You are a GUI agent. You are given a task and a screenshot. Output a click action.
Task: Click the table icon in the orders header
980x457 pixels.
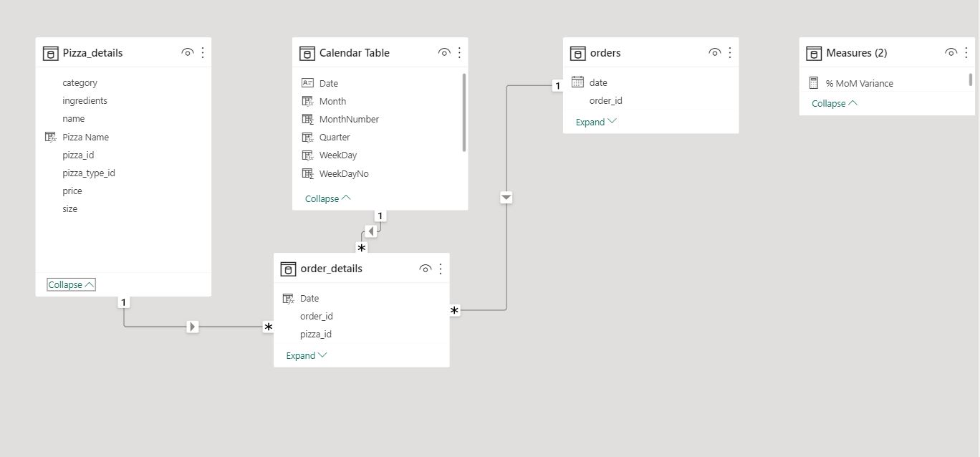[x=577, y=52]
